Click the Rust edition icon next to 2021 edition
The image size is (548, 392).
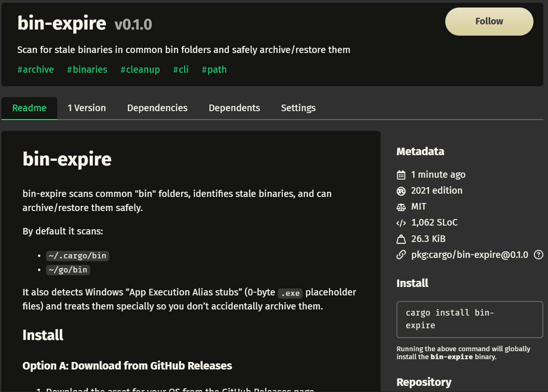401,190
